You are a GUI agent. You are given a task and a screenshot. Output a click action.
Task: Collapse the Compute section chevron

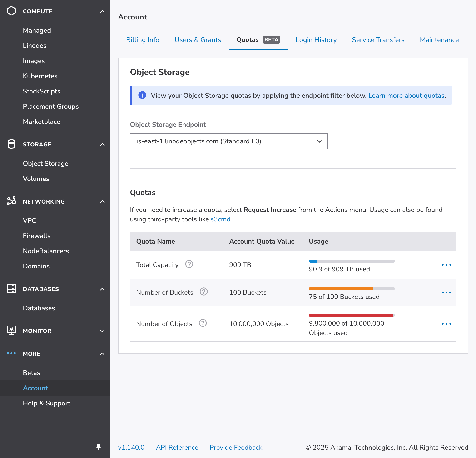click(102, 11)
